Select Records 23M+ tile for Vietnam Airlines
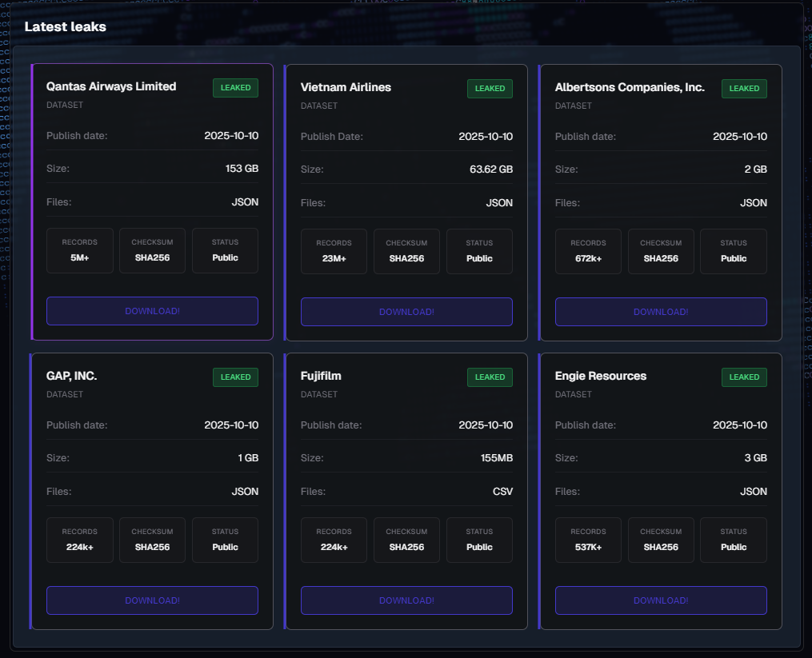The width and height of the screenshot is (812, 658). tap(334, 251)
